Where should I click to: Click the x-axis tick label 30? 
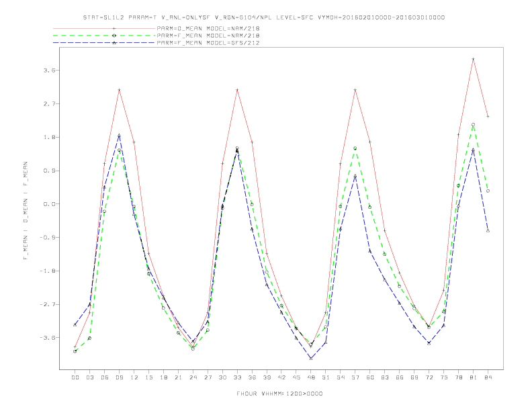click(x=222, y=377)
